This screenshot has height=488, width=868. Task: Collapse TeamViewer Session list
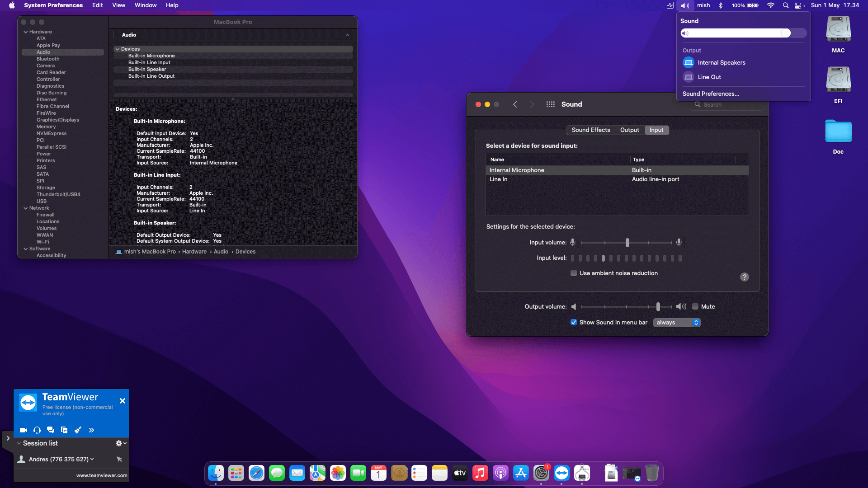19,443
